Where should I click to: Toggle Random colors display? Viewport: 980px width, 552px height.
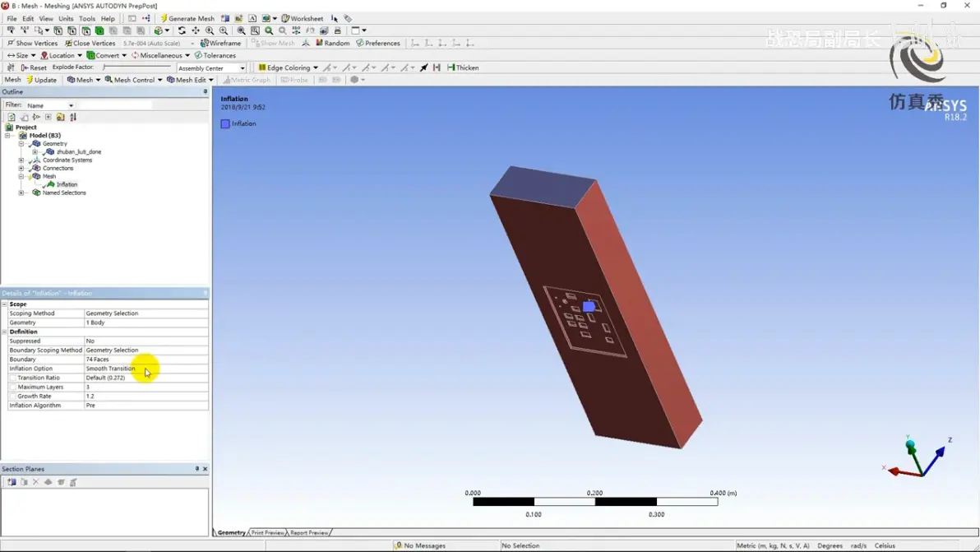332,43
